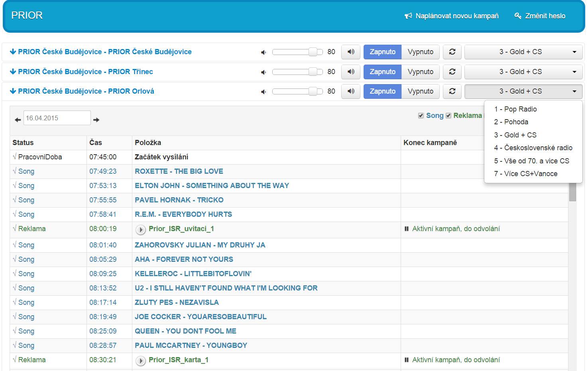Open 'Změnit heslo' to change password

tap(540, 16)
